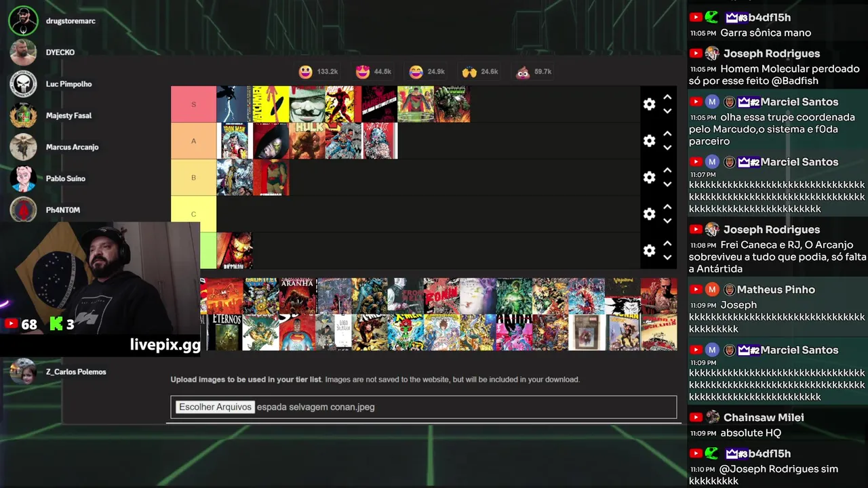This screenshot has height=488, width=868.
Task: Click the heart-eyes reaction 44.5k
Action: (374, 72)
